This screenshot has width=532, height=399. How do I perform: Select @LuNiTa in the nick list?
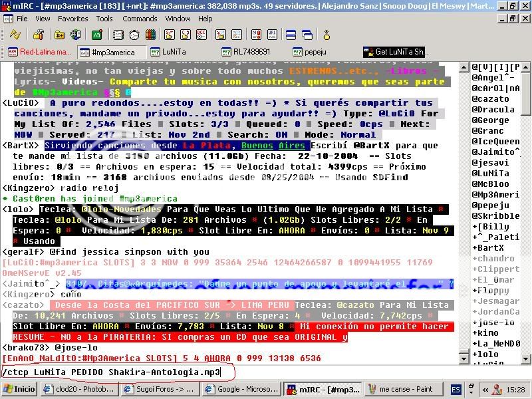point(490,174)
